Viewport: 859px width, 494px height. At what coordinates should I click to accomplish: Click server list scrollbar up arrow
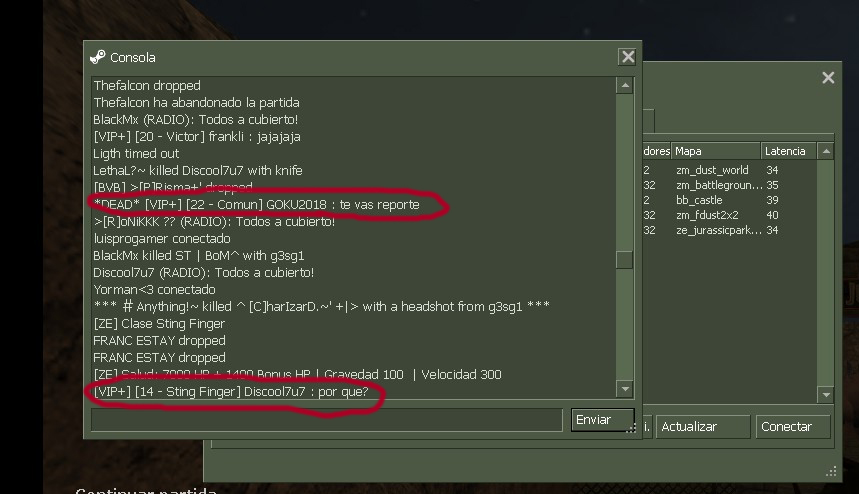pos(826,151)
